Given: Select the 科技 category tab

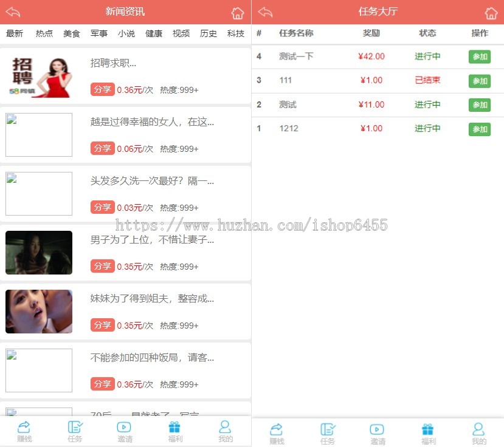Looking at the screenshot, I should (236, 33).
